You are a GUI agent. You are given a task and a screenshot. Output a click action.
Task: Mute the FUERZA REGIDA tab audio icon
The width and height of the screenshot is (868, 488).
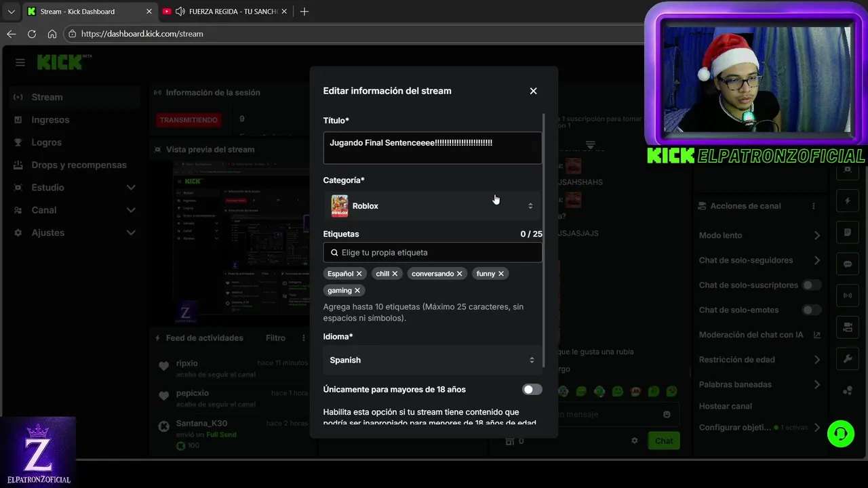click(x=180, y=12)
